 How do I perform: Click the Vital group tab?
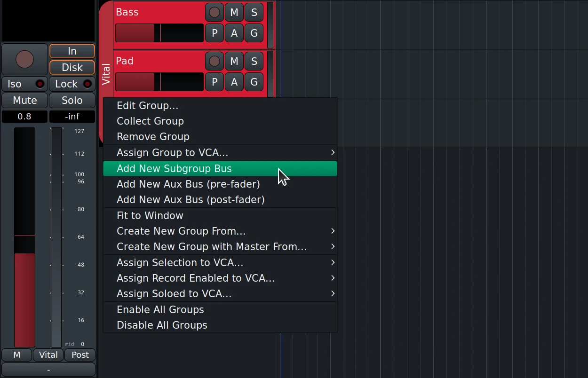click(106, 74)
